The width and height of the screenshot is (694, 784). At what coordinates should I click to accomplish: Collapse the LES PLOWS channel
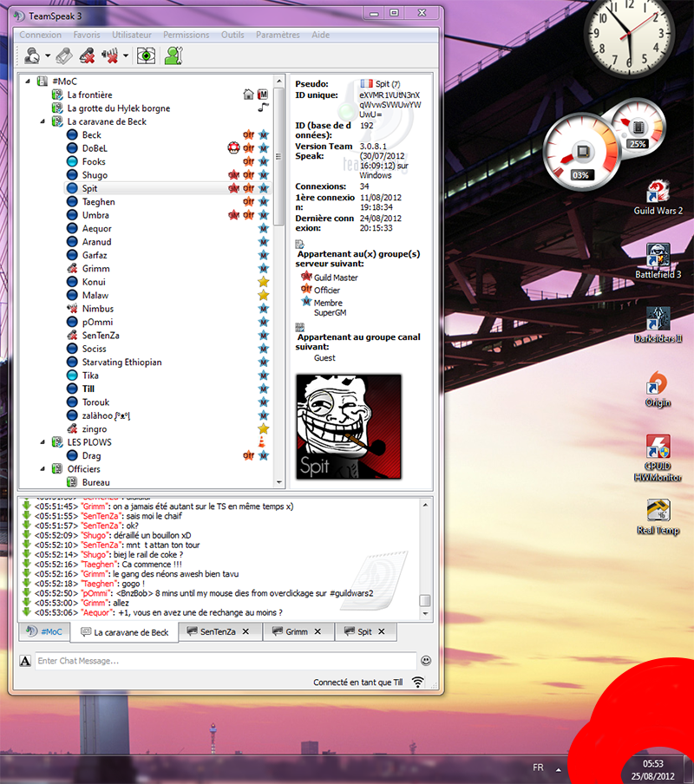tap(43, 442)
